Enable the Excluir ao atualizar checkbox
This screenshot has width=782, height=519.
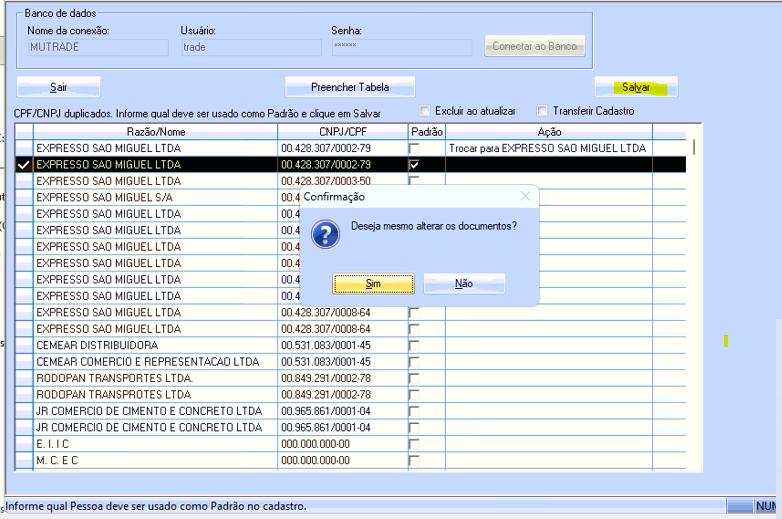tap(426, 111)
